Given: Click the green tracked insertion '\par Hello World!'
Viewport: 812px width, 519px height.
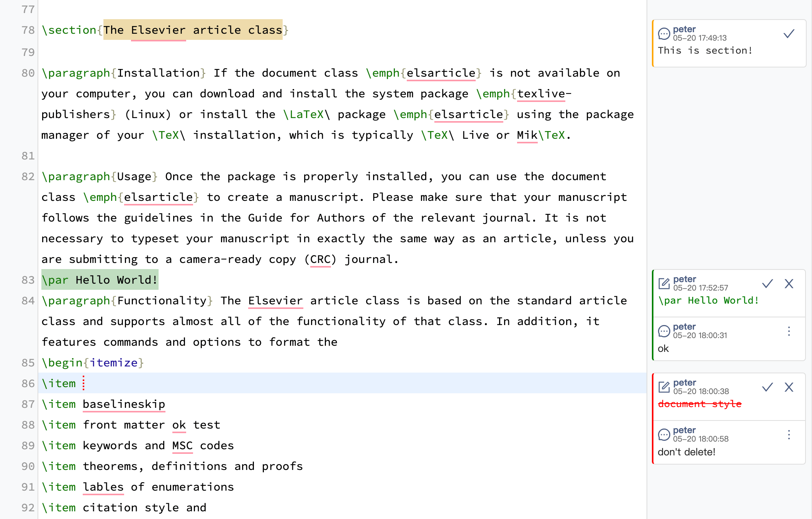Looking at the screenshot, I should 100,280.
